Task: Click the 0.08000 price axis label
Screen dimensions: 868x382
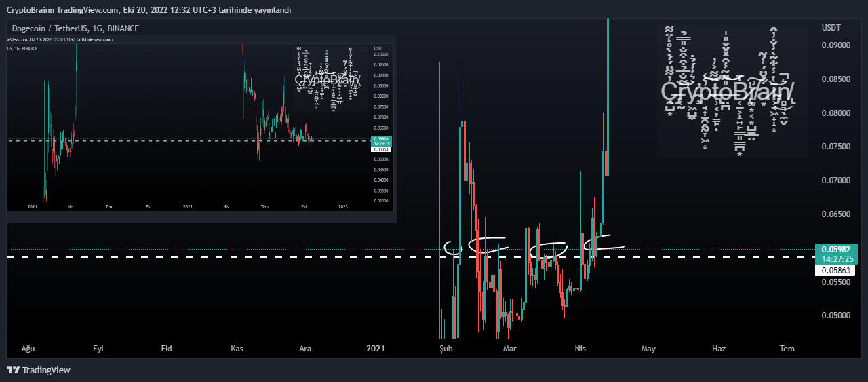Action: click(x=835, y=113)
